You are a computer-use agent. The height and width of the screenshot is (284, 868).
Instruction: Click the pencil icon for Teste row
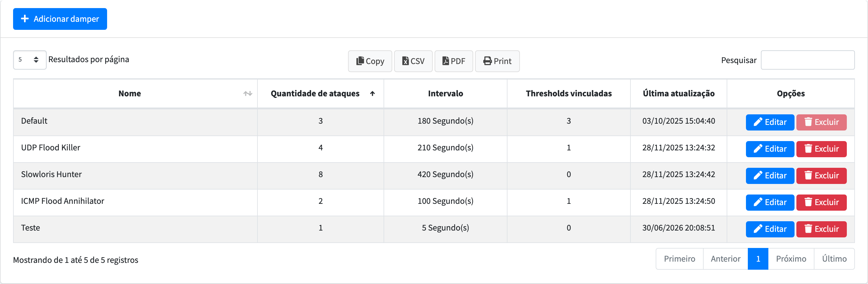pos(758,229)
